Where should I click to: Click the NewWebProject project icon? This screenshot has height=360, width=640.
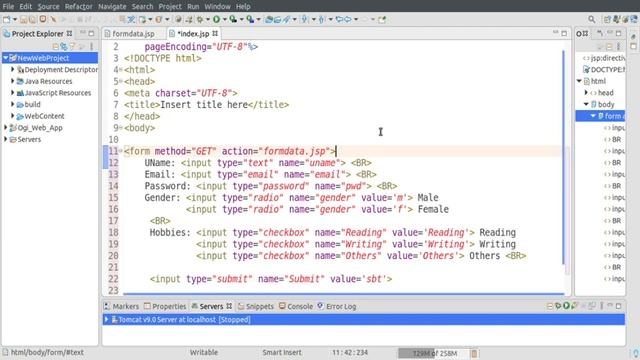13,58
